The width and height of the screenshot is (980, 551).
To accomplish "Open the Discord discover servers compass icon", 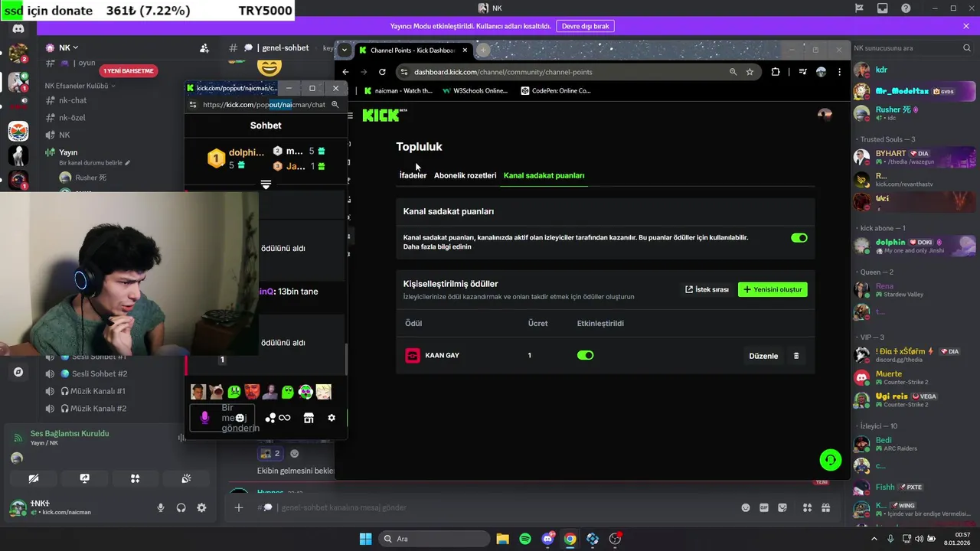I will [x=18, y=372].
